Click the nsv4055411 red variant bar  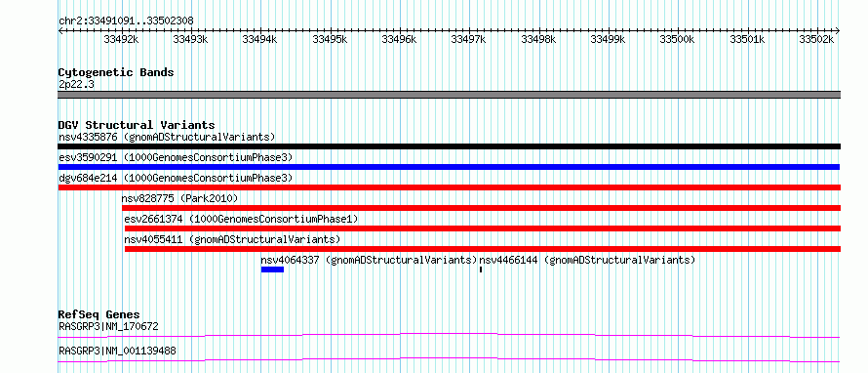point(483,249)
